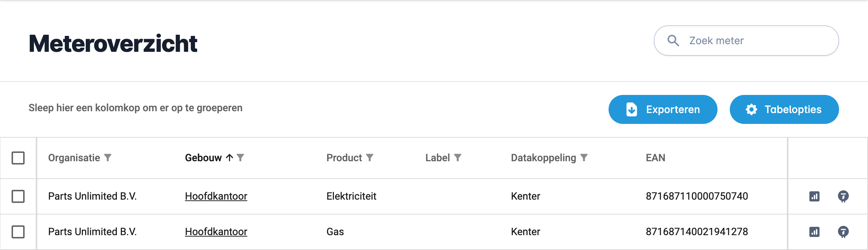
Task: Open the Product column filter dropdown
Action: (370, 158)
